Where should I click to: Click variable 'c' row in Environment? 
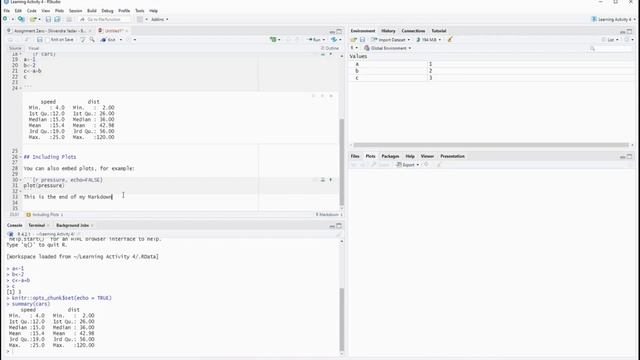coord(492,78)
